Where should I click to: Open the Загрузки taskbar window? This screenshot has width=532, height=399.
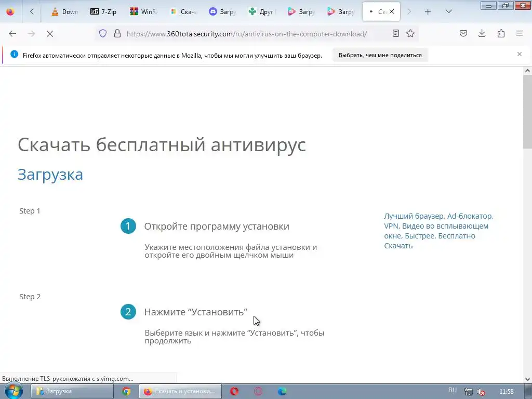pos(72,391)
